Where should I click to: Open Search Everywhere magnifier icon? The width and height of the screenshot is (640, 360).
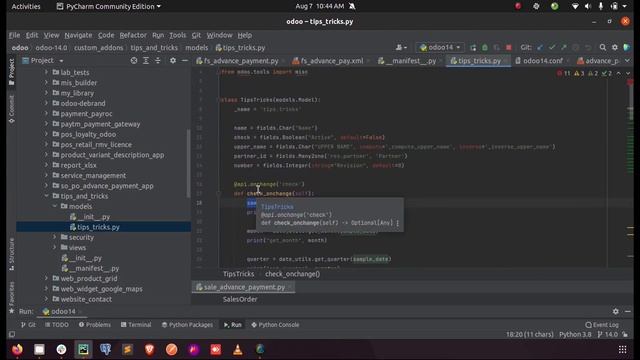603,48
